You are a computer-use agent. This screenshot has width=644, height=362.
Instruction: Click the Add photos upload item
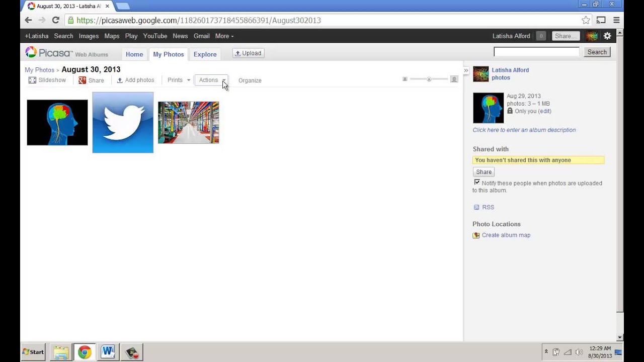click(x=135, y=80)
